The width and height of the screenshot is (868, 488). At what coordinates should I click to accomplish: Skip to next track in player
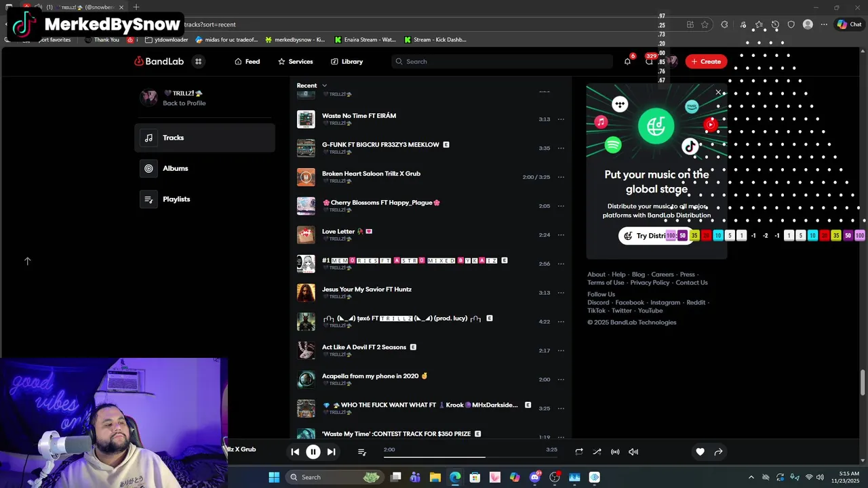[x=331, y=452]
